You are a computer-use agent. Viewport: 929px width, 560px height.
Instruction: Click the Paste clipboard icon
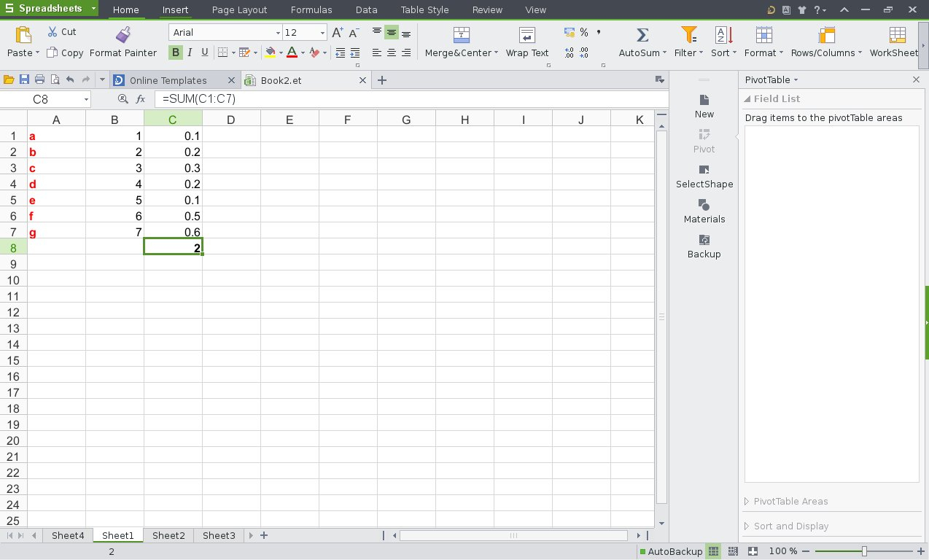23,35
